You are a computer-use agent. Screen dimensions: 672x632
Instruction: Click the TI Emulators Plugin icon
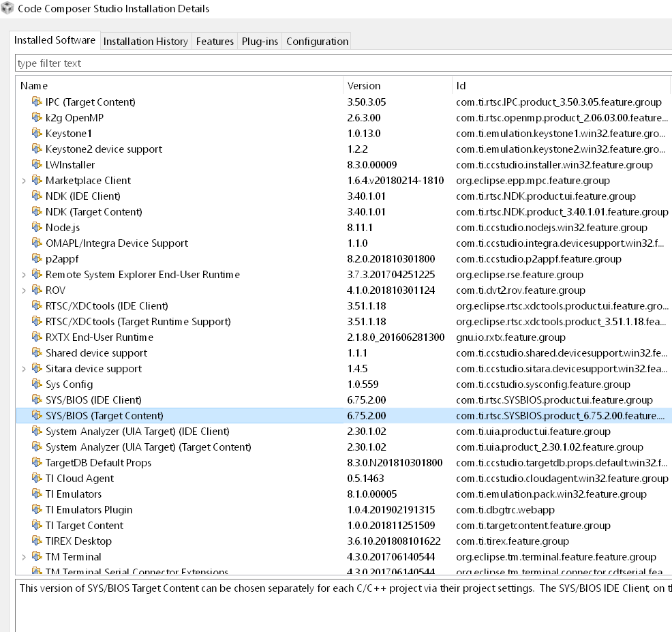click(37, 509)
